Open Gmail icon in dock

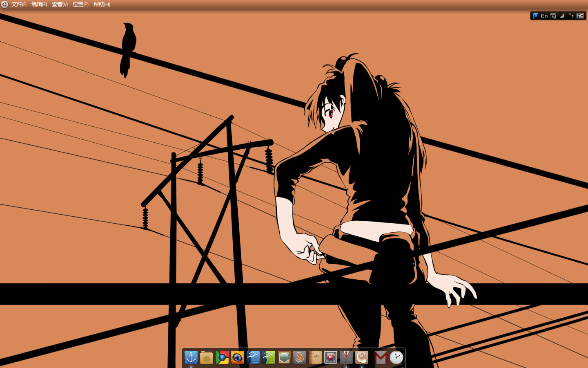pyautogui.click(x=381, y=357)
